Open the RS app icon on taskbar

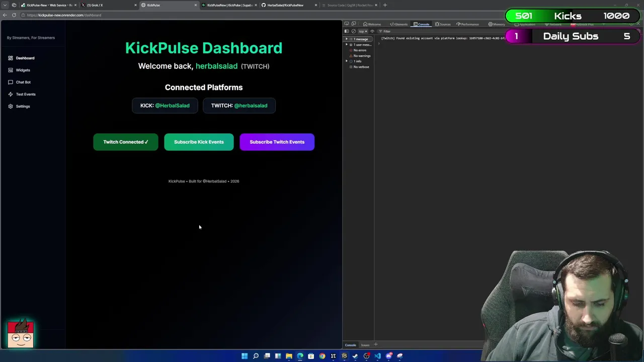344,356
